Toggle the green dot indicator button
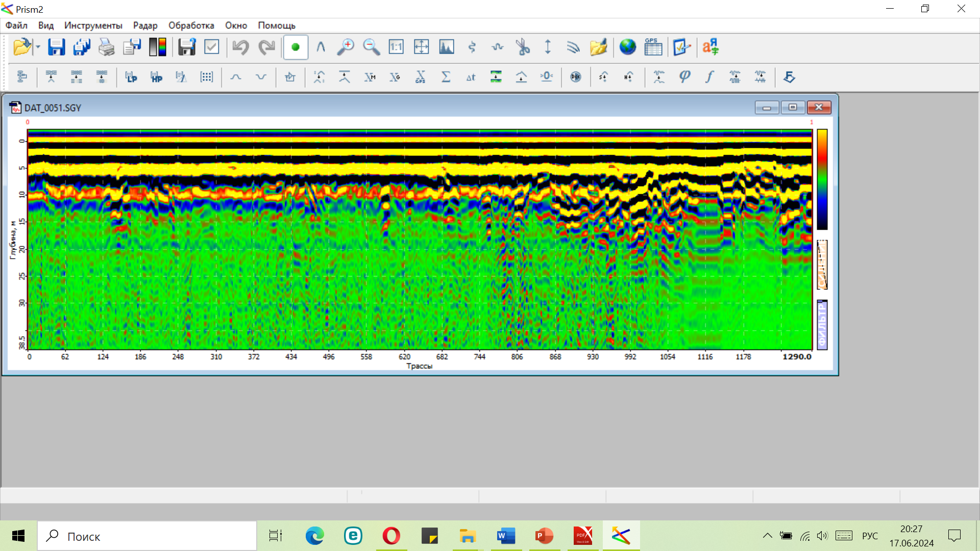This screenshot has height=551, width=980. click(x=295, y=47)
